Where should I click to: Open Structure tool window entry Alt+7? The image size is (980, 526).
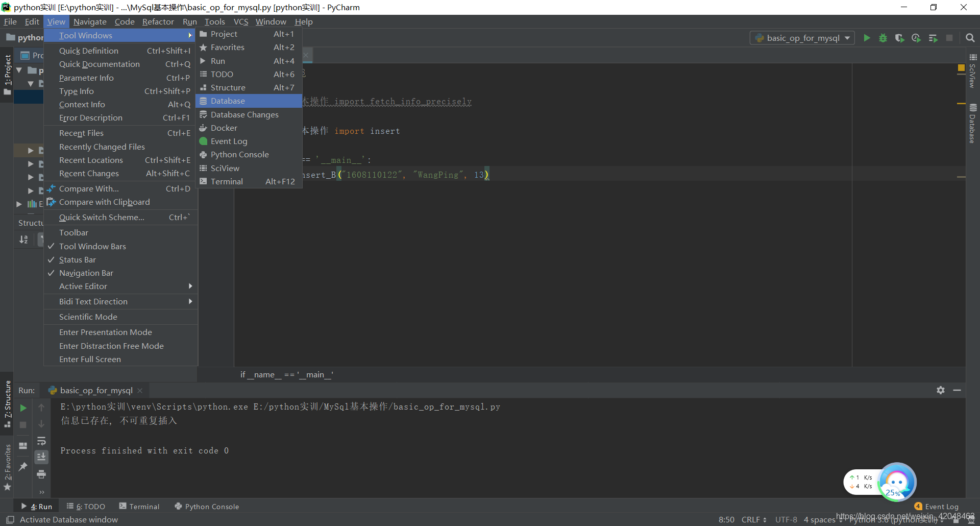tap(249, 88)
